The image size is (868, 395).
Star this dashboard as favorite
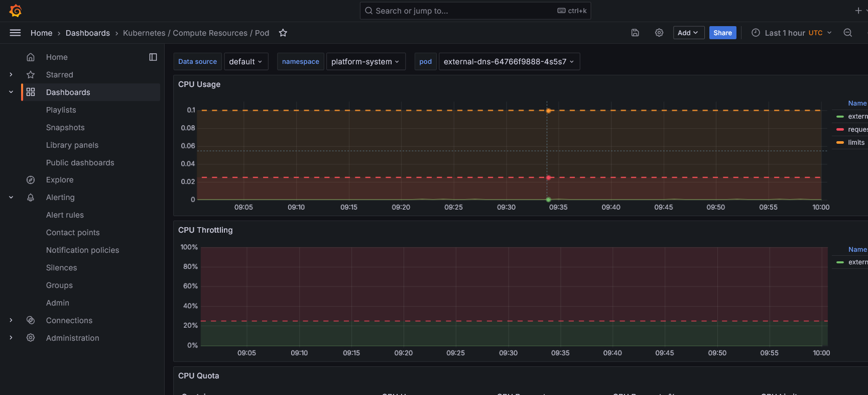click(x=283, y=33)
